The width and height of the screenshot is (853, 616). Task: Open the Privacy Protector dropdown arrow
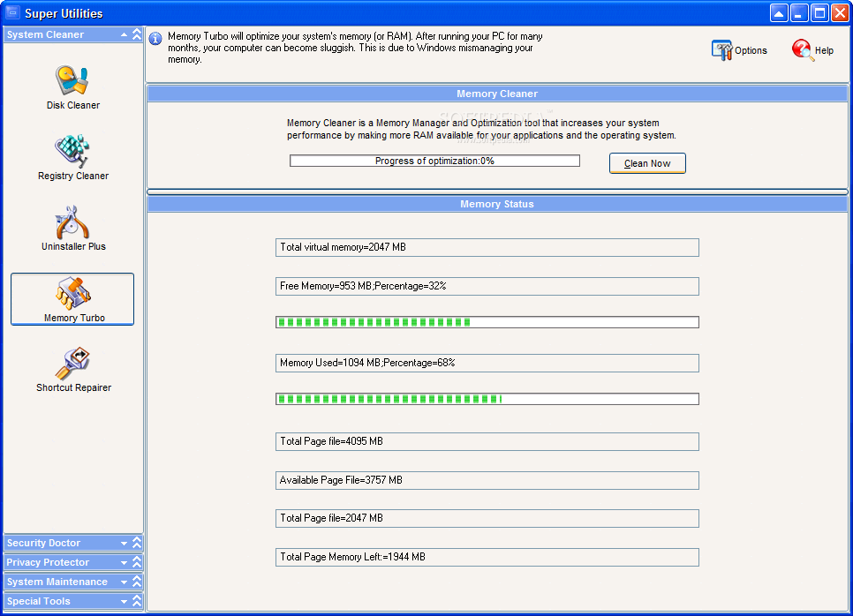(x=124, y=563)
